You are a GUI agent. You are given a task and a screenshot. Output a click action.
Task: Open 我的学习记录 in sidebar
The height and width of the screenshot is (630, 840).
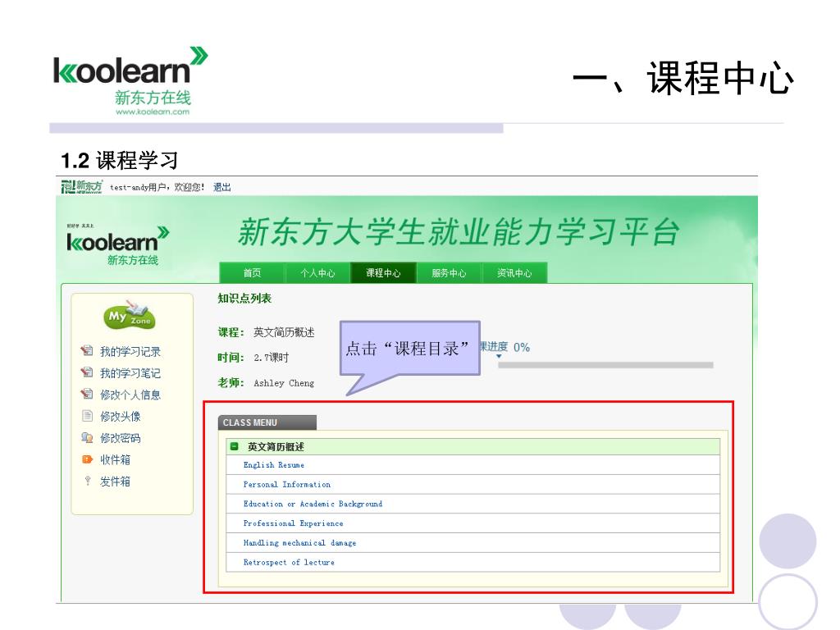coord(130,351)
